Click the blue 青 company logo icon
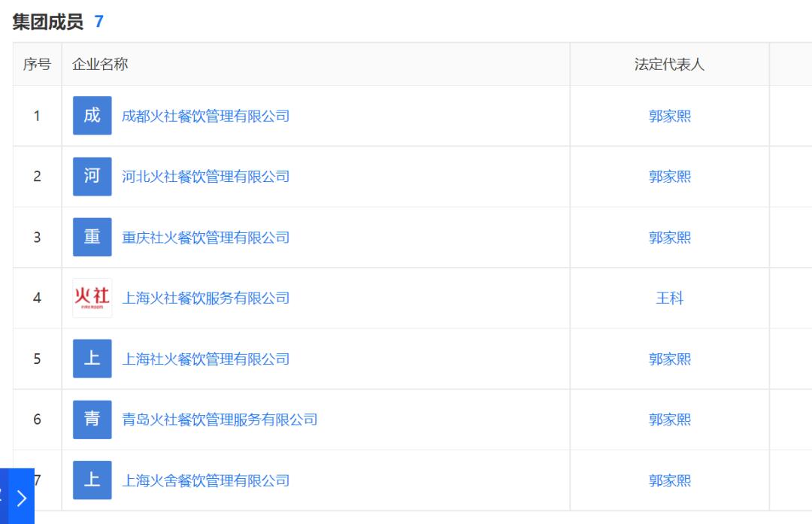This screenshot has height=524, width=812. click(92, 420)
